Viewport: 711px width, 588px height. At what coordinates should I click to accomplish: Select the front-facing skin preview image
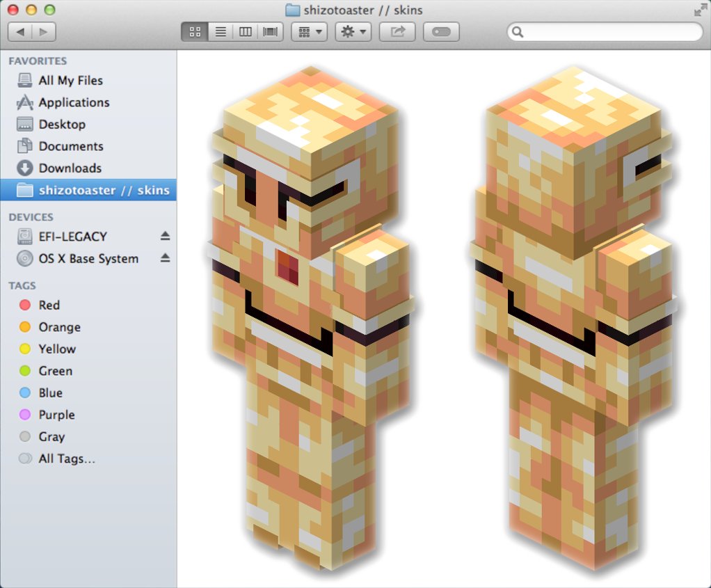312,317
